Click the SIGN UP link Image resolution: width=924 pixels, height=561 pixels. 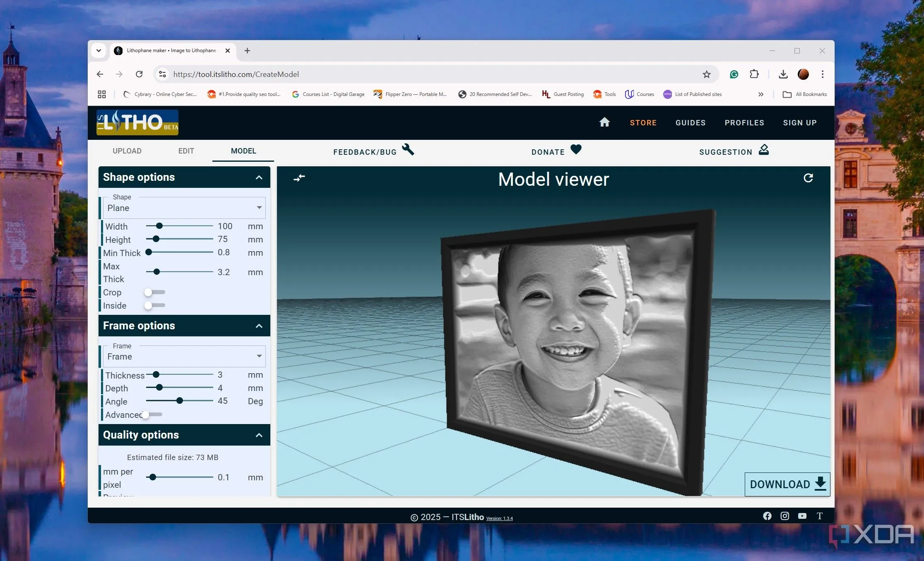(800, 123)
